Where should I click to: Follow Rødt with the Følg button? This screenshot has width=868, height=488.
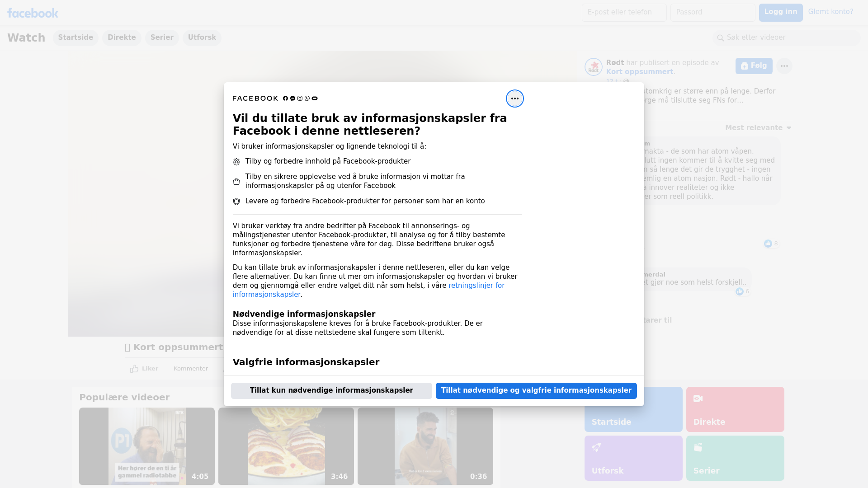[754, 66]
